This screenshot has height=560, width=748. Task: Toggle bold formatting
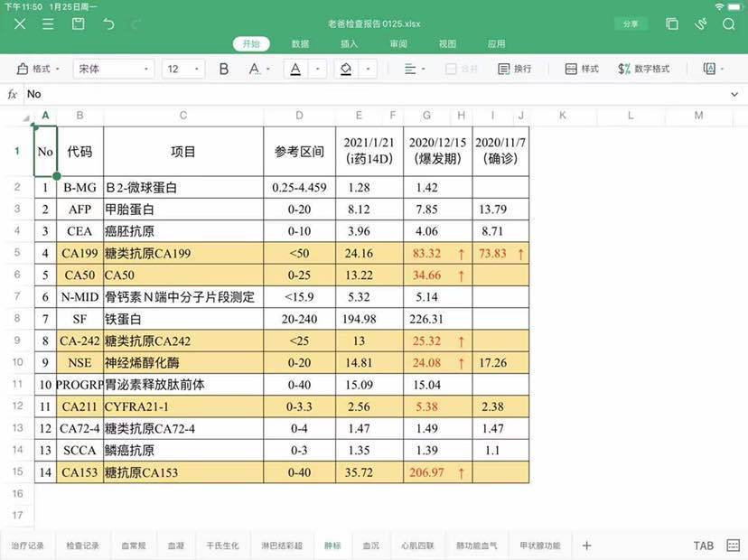(224, 69)
